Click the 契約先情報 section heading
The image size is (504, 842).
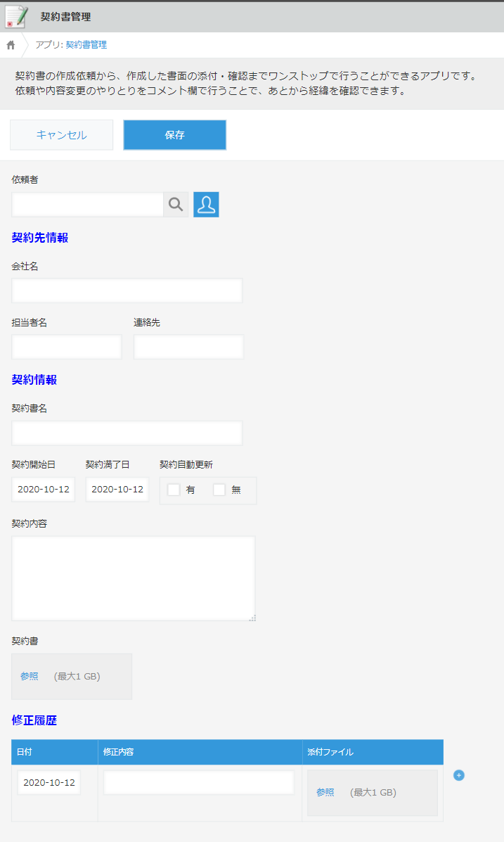click(40, 238)
